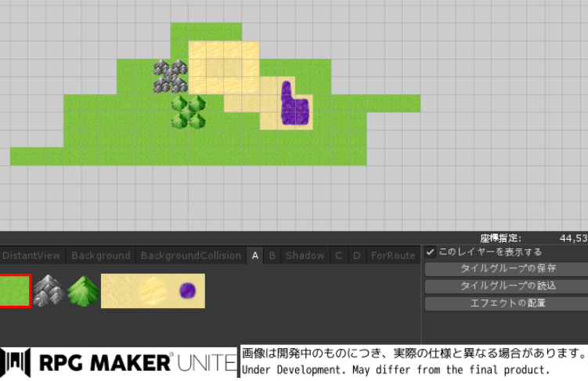Select the round sand dune tile
The width and height of the screenshot is (588, 381).
tap(153, 291)
